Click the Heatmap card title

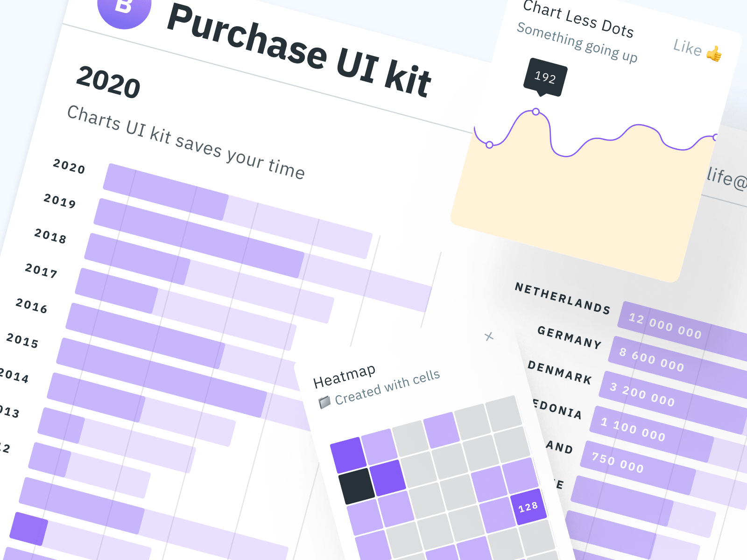click(344, 376)
